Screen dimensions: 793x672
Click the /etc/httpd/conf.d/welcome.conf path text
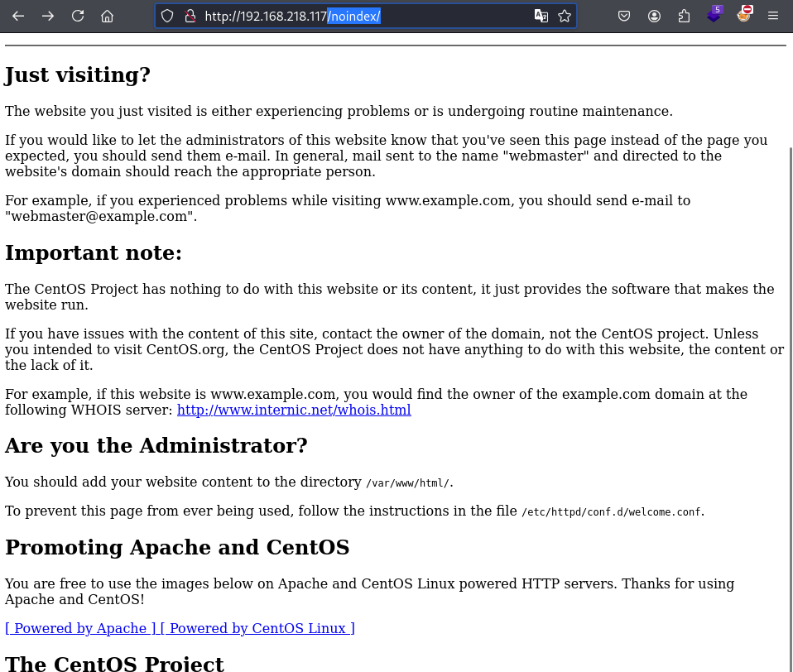611,511
